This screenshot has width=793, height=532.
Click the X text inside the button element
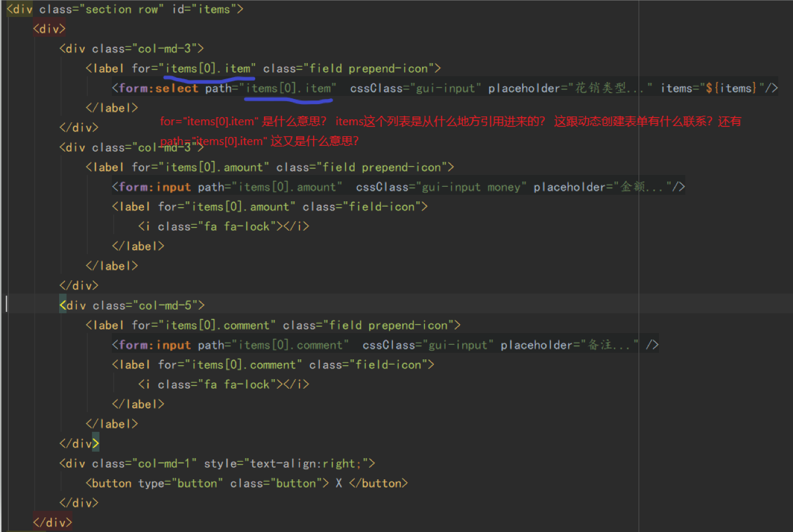click(339, 483)
